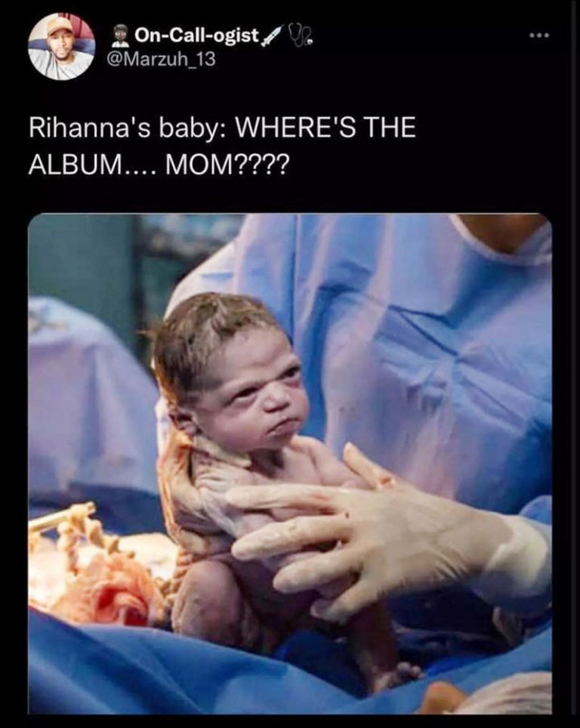Viewport: 580px width, 728px height.
Task: Click the cap in the profile picture
Action: click(x=60, y=23)
